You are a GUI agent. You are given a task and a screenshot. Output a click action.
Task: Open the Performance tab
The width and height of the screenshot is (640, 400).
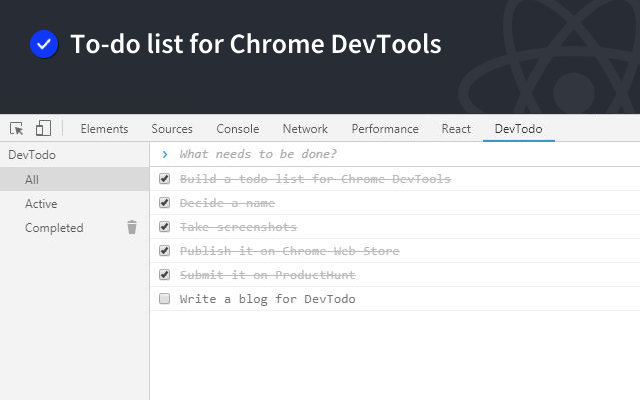pyautogui.click(x=385, y=129)
